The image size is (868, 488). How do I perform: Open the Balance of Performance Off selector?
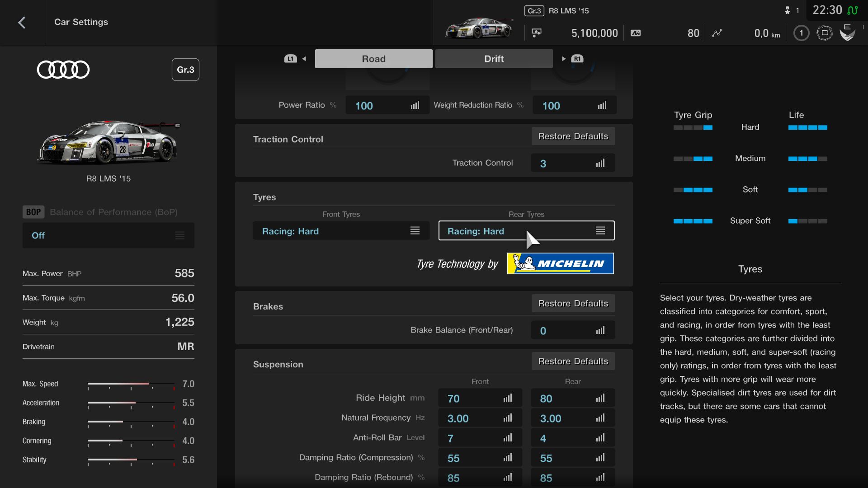click(108, 235)
